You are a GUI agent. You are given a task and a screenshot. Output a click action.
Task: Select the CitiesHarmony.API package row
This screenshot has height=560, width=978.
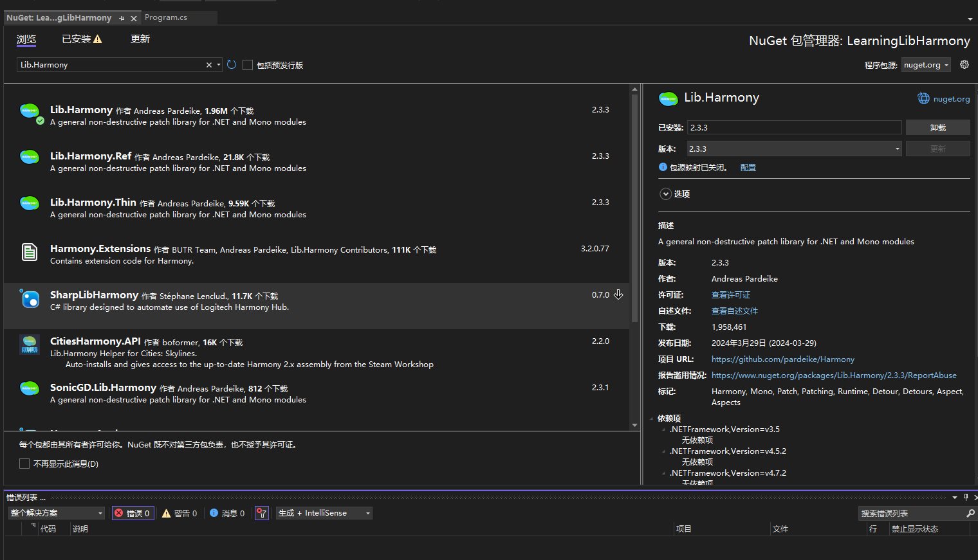(x=316, y=352)
